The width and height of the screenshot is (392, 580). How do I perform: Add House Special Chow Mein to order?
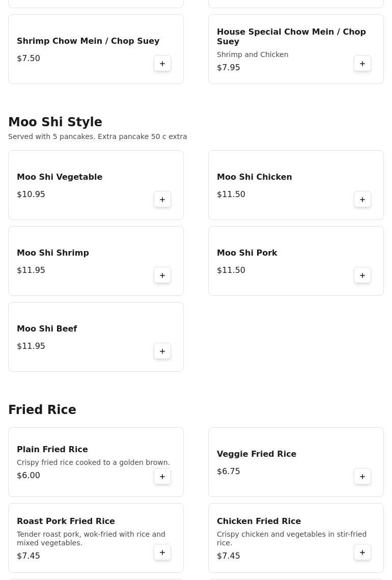[x=362, y=64]
